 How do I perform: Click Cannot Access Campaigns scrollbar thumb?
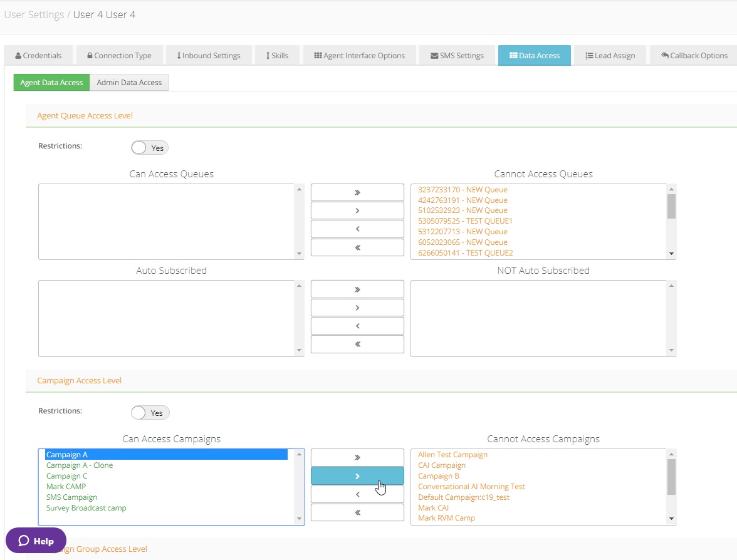[x=671, y=477]
